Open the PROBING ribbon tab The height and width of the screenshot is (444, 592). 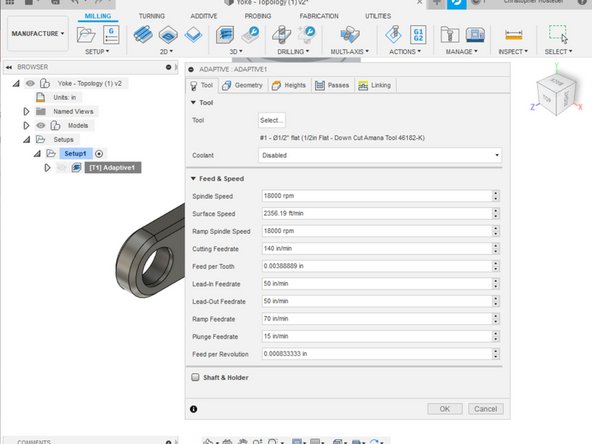click(258, 16)
